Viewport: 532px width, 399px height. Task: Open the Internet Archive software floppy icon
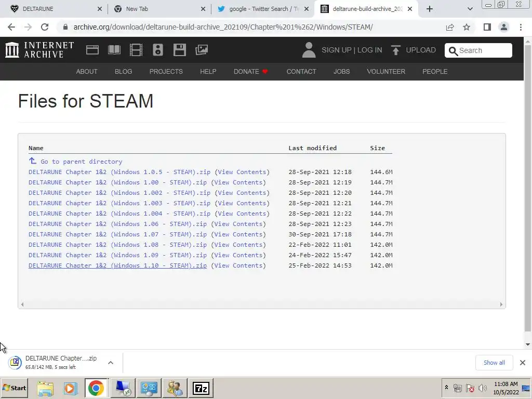pyautogui.click(x=179, y=50)
